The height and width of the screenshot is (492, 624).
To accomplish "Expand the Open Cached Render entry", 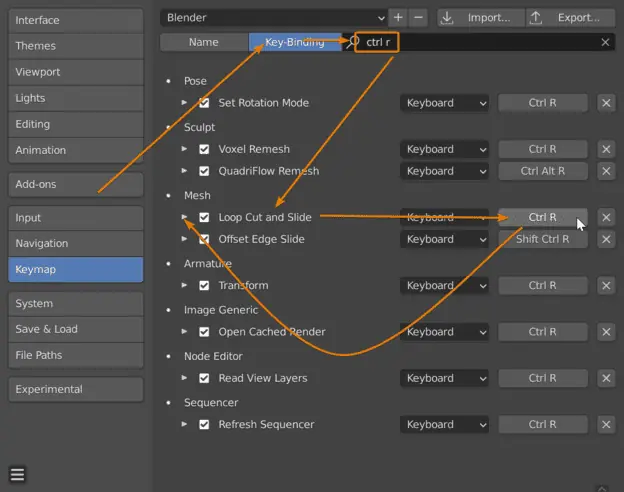I will pyautogui.click(x=184, y=331).
